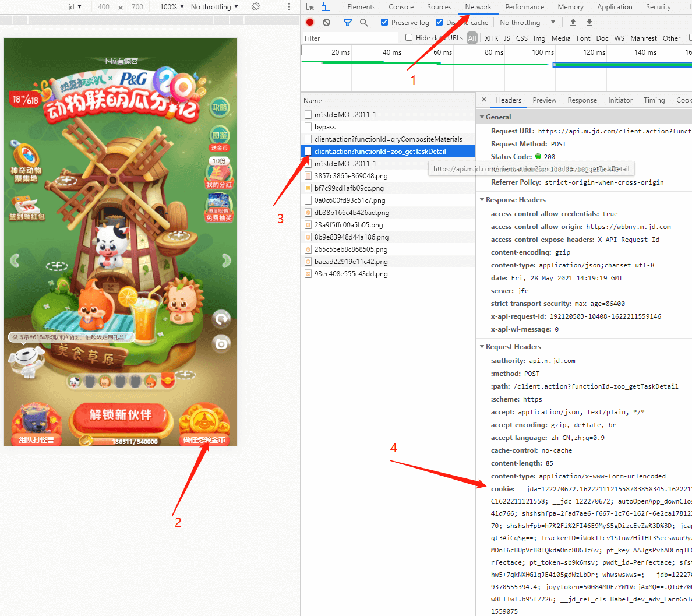Toggle the Disable cache checkbox
692x616 pixels.
click(439, 22)
